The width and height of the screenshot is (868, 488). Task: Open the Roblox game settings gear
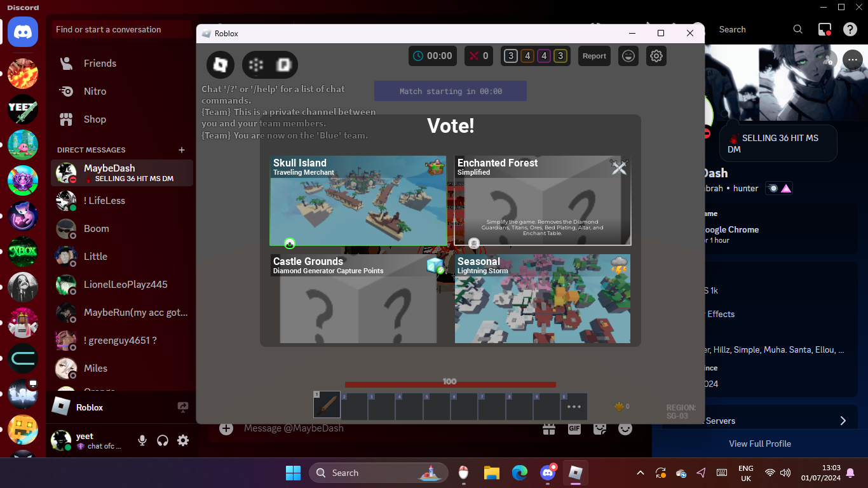point(656,56)
